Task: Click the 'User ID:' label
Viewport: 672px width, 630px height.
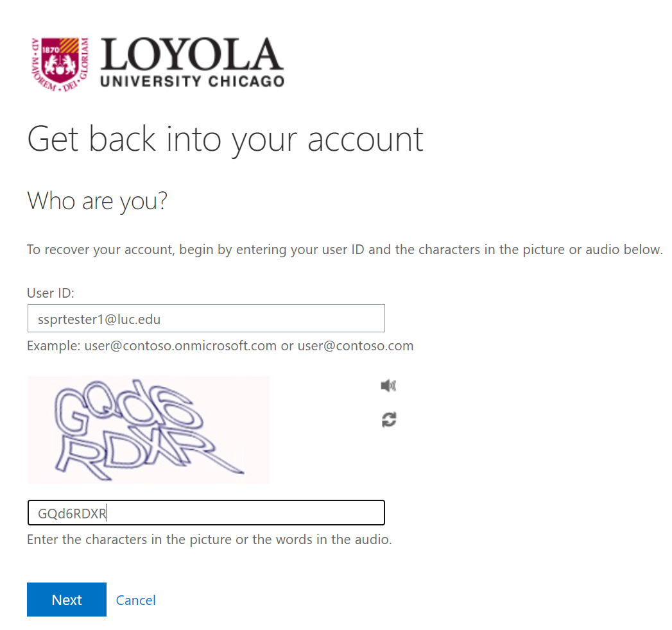Action: click(51, 293)
